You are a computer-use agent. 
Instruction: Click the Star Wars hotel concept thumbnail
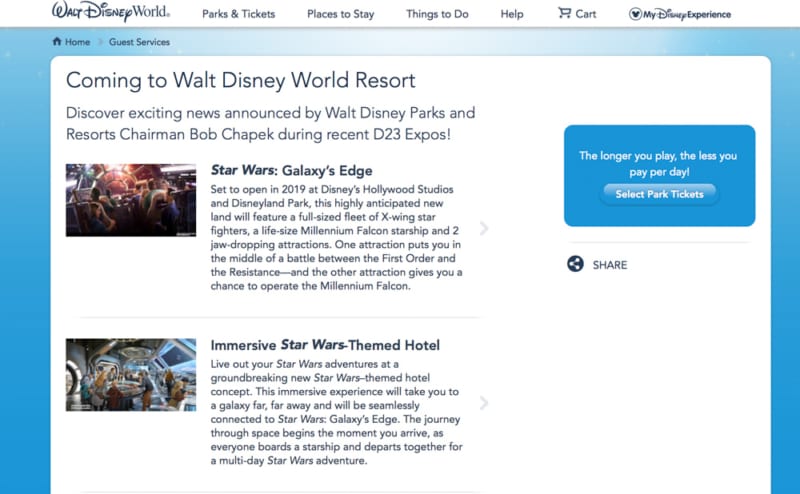tap(131, 375)
